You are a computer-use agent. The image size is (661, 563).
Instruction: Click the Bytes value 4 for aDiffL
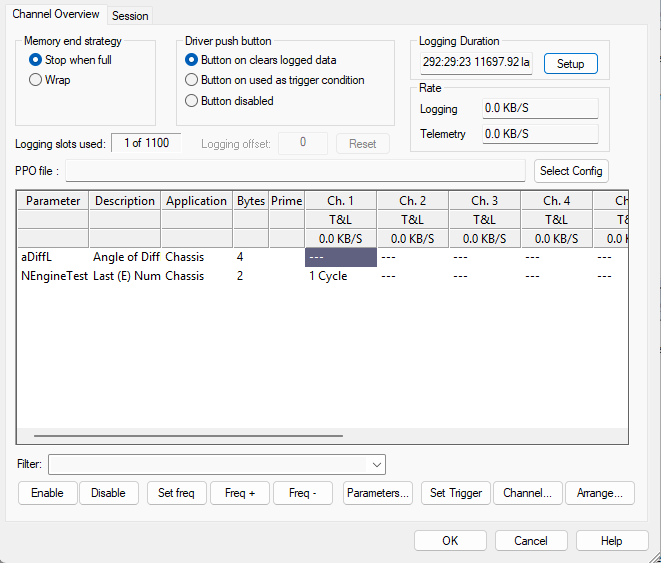tap(251, 257)
